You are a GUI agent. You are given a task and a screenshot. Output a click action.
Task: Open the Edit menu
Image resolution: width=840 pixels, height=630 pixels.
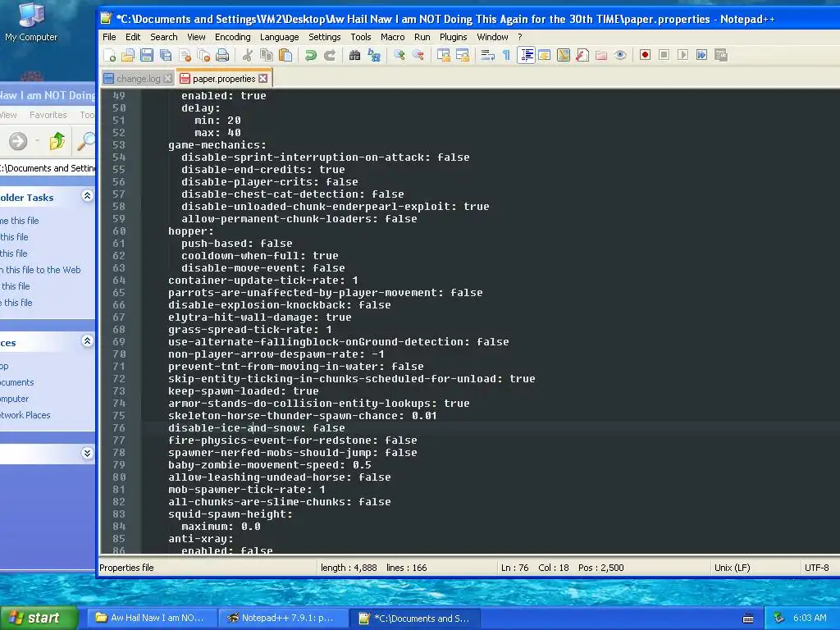tap(133, 37)
